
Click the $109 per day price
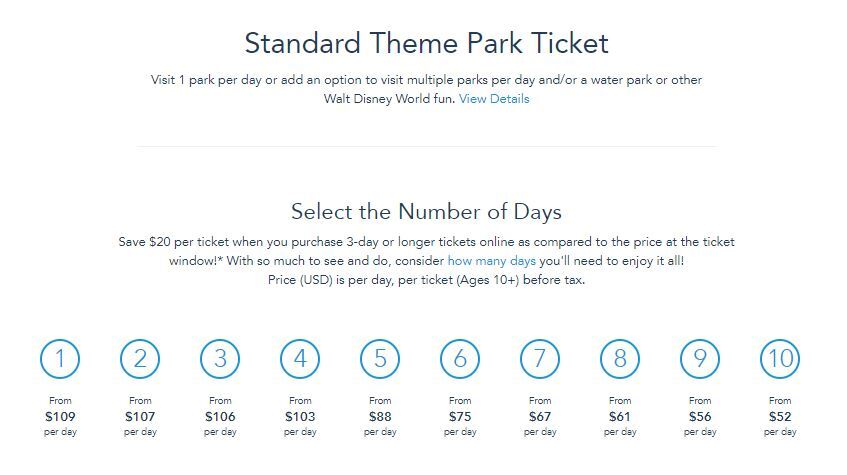60,417
